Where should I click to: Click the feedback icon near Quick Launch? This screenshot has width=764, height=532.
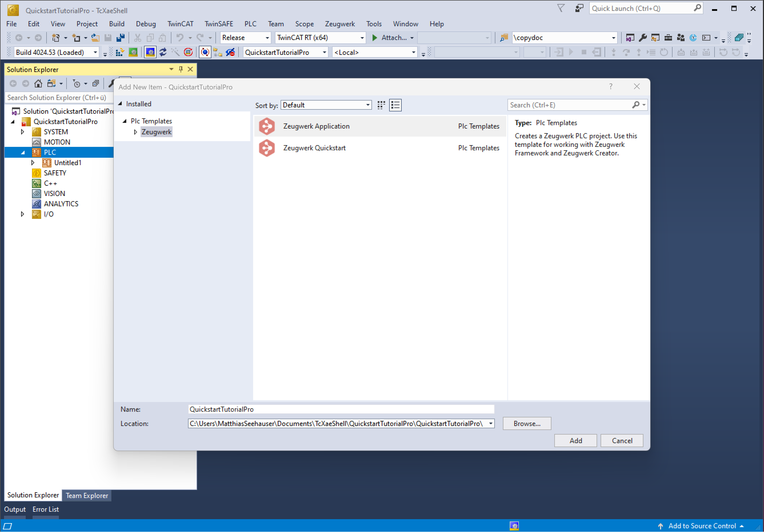tap(579, 8)
